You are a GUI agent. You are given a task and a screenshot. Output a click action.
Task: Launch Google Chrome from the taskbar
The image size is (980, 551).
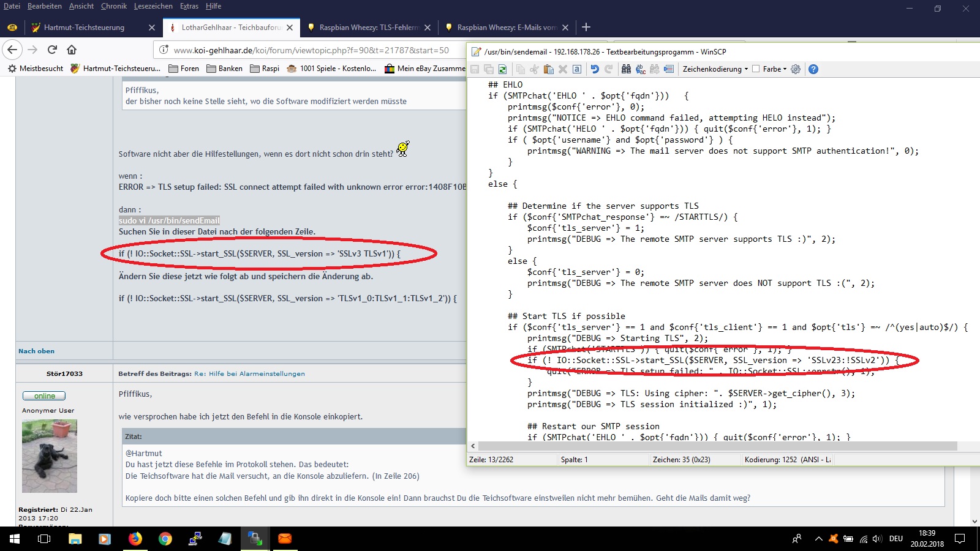click(x=165, y=539)
